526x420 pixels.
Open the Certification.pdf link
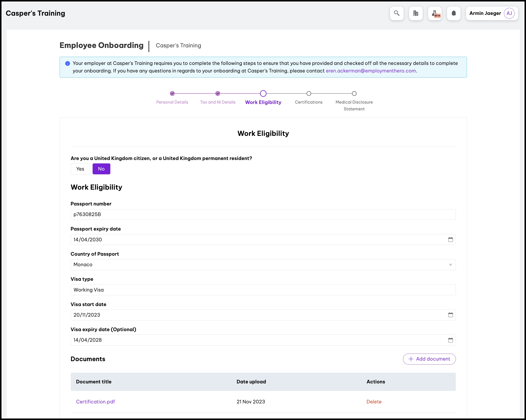(x=95, y=402)
